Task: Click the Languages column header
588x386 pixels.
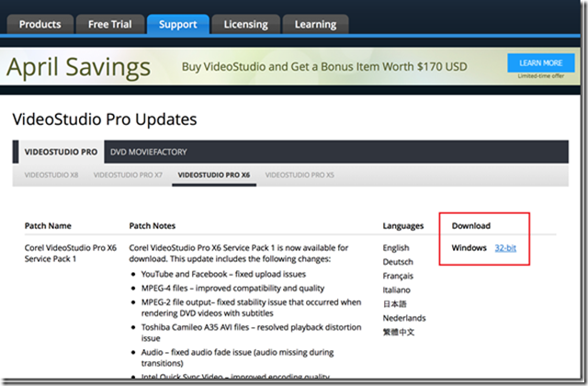Action: [x=403, y=226]
